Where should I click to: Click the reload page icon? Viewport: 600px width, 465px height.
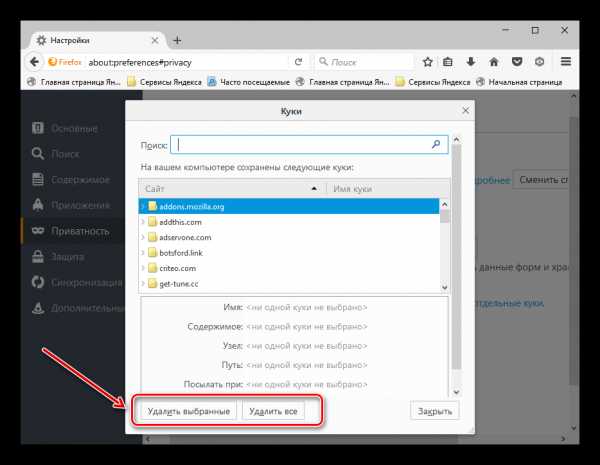(x=298, y=62)
